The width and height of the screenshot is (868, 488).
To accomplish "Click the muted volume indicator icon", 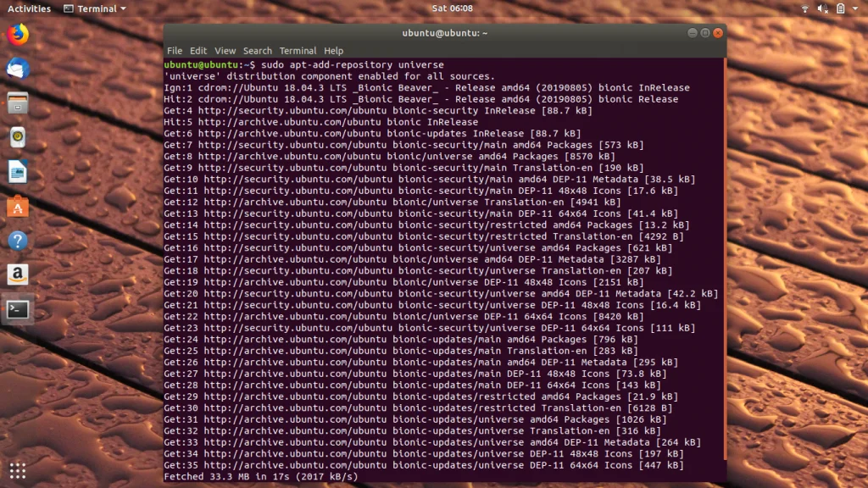I will tap(822, 8).
